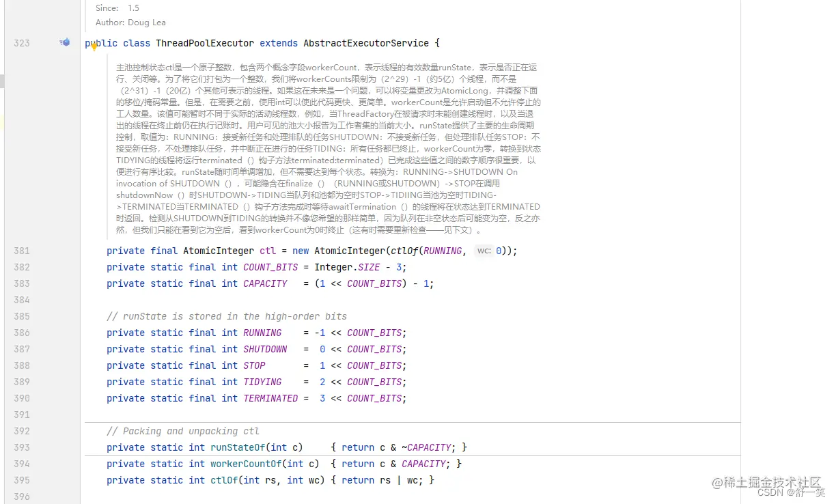
Task: Click line number 382 in the gutter
Action: point(22,267)
